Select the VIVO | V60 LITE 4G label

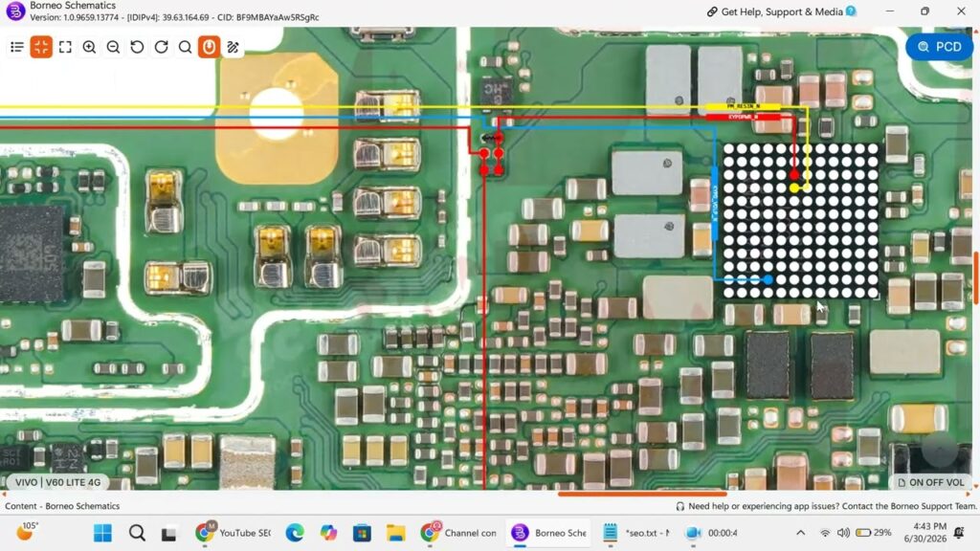(x=57, y=482)
